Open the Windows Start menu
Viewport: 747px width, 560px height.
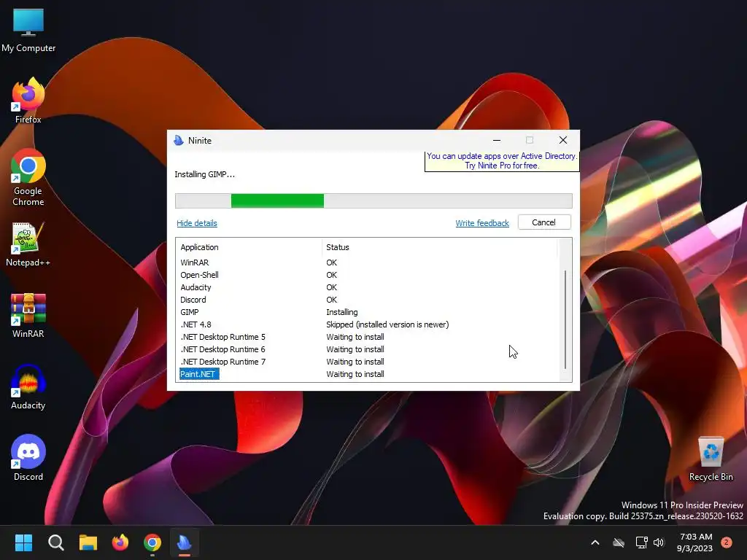pos(23,542)
